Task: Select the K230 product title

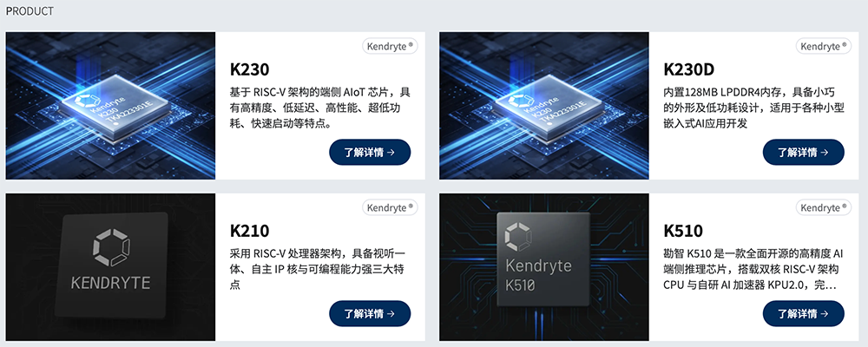Action: click(x=249, y=69)
